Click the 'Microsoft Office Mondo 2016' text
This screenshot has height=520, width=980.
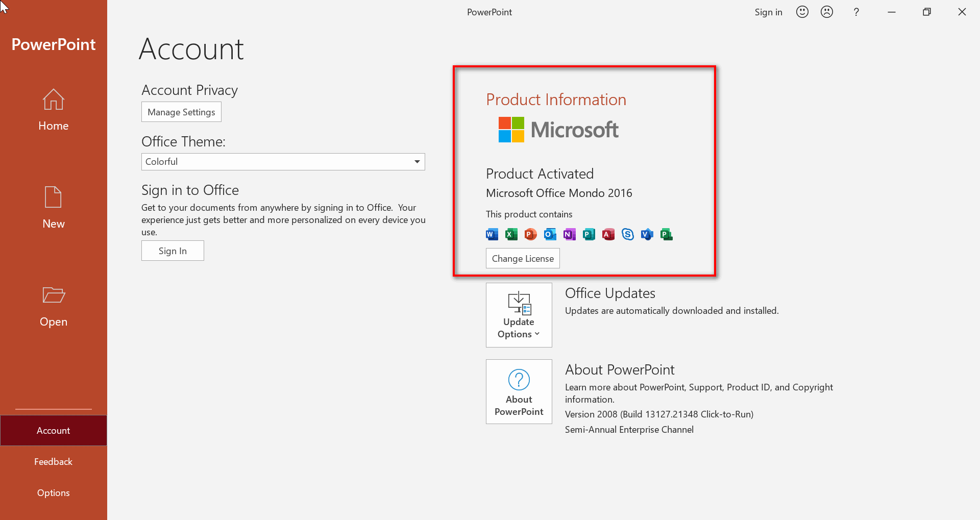559,193
